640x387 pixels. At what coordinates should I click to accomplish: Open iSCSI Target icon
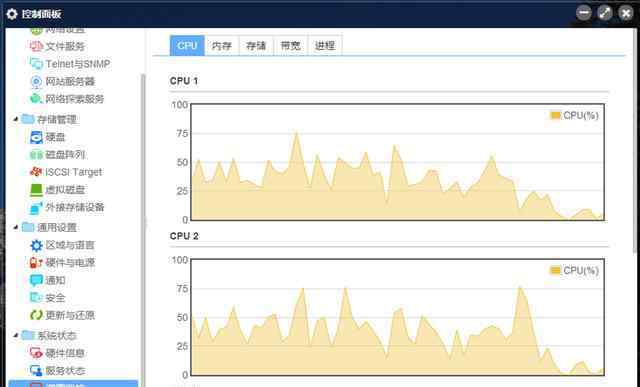[x=36, y=172]
